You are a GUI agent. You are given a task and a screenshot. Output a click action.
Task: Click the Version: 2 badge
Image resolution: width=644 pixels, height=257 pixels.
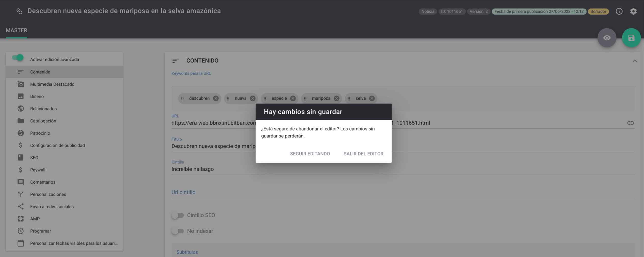pyautogui.click(x=478, y=11)
